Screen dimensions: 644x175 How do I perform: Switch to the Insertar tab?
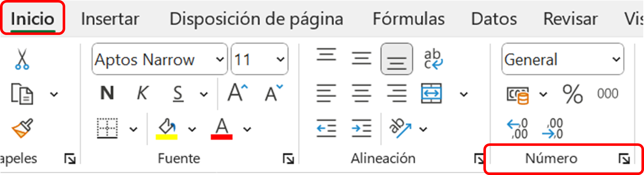point(110,19)
